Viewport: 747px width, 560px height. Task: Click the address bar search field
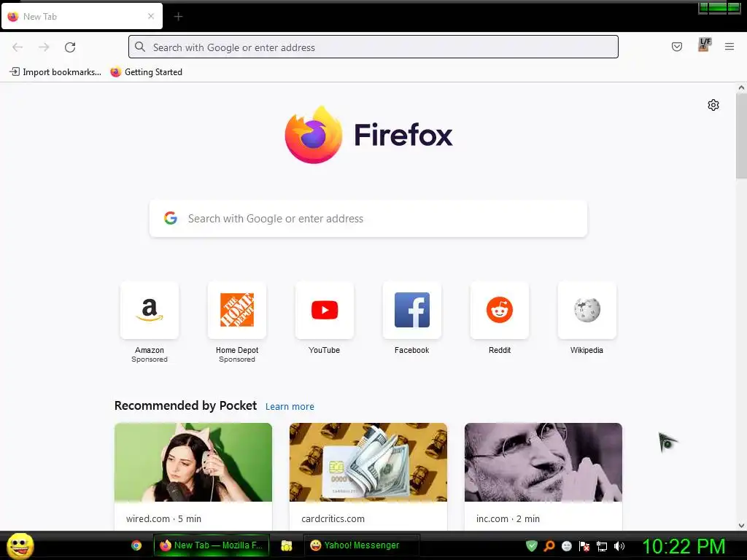click(x=373, y=47)
